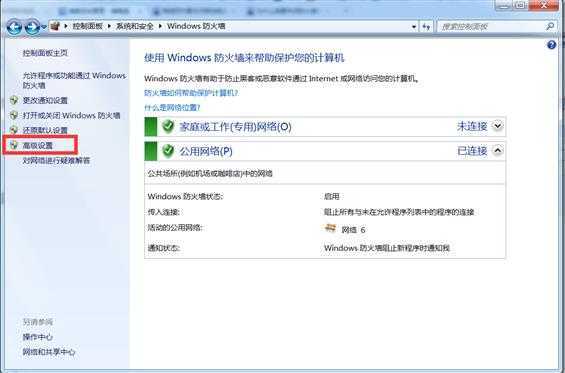The image size is (565, 373).
Task: Click the breadcrumb arrow after 系统和安全
Action: (160, 26)
